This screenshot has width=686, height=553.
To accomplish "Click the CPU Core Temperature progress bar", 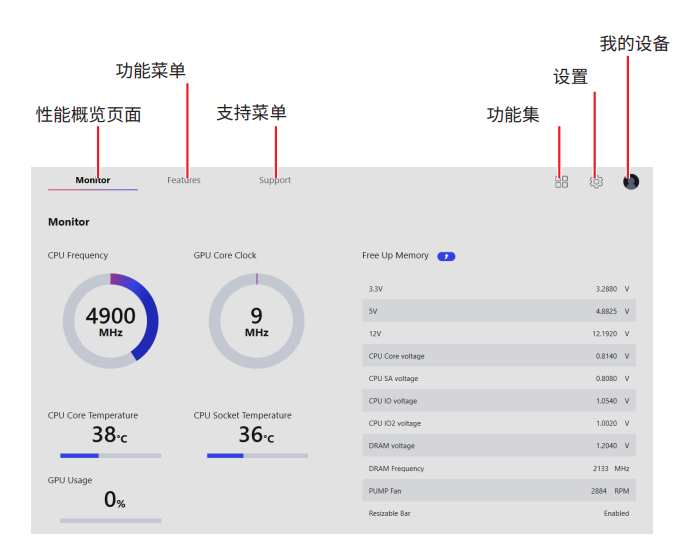I will (x=110, y=456).
